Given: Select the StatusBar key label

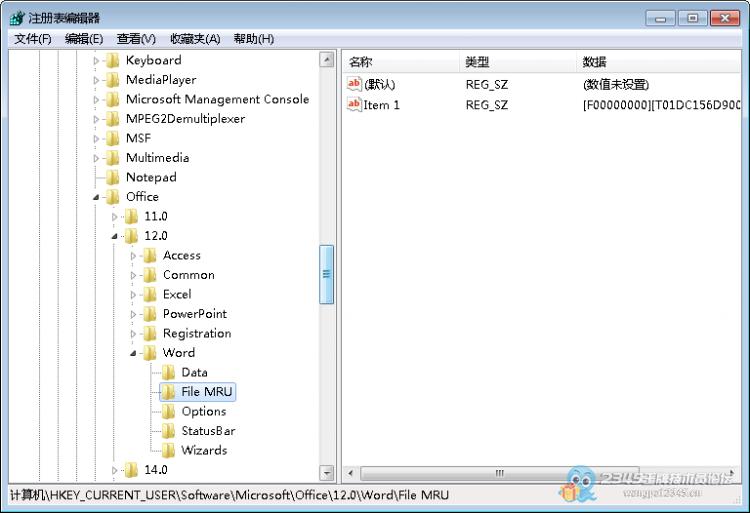Looking at the screenshot, I should point(209,431).
